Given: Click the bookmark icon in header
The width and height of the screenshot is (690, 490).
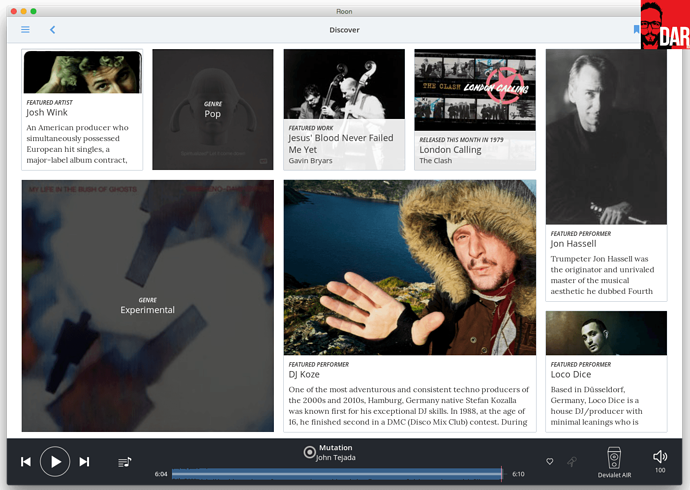Looking at the screenshot, I should 636,29.
